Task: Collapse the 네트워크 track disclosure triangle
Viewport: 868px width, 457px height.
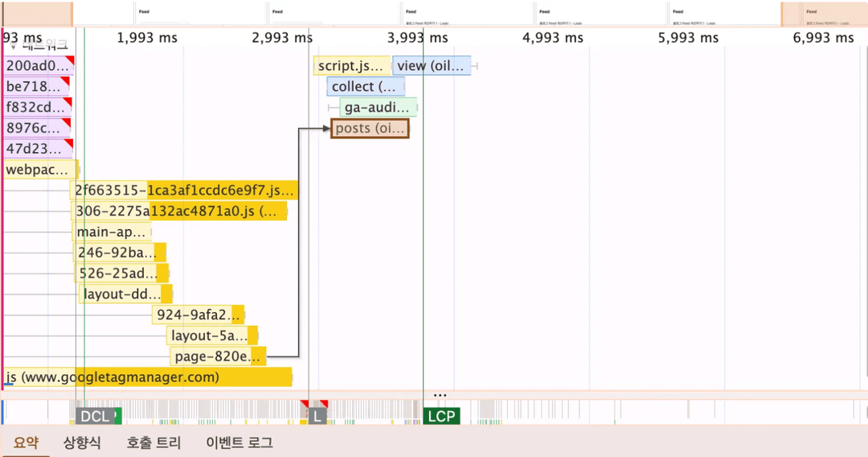Action: coord(13,47)
